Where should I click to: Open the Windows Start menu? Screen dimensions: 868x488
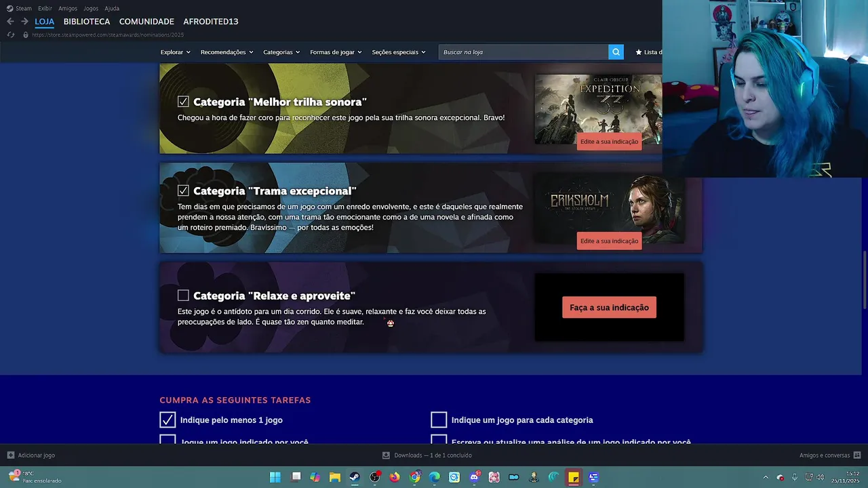[275, 477]
